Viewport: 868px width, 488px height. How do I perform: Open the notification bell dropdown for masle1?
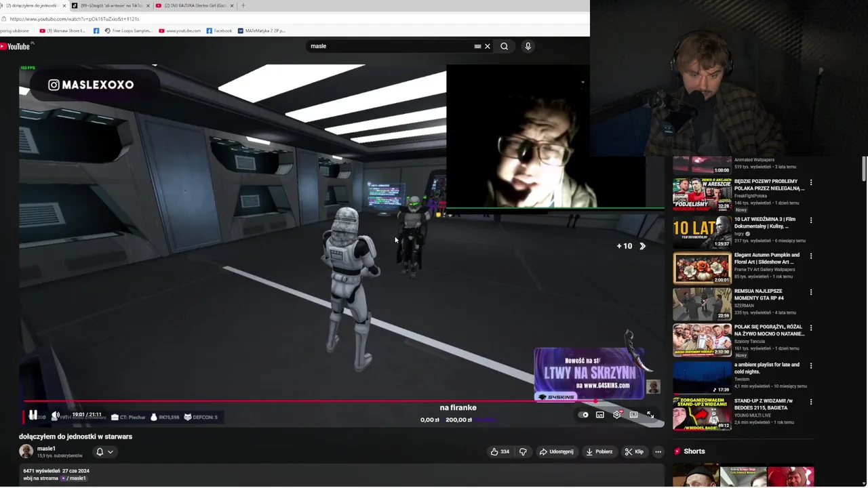coord(104,451)
